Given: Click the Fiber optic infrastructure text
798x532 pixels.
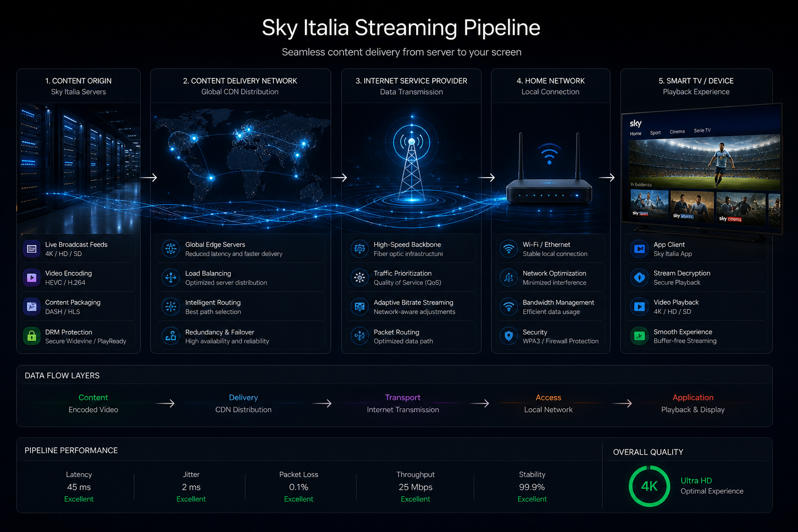Looking at the screenshot, I should 408,254.
